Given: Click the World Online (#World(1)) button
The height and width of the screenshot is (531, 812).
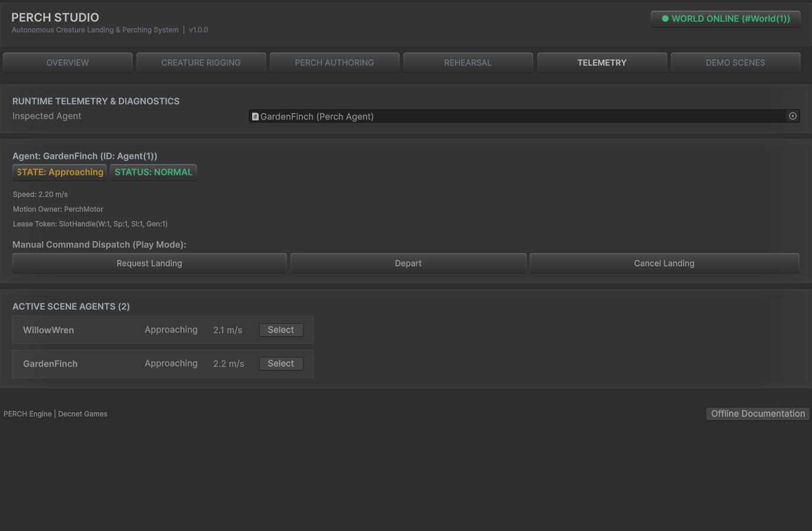Looking at the screenshot, I should pos(726,19).
